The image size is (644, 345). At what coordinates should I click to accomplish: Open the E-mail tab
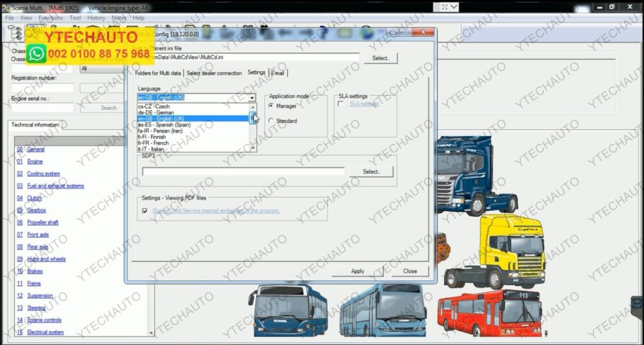click(x=278, y=73)
